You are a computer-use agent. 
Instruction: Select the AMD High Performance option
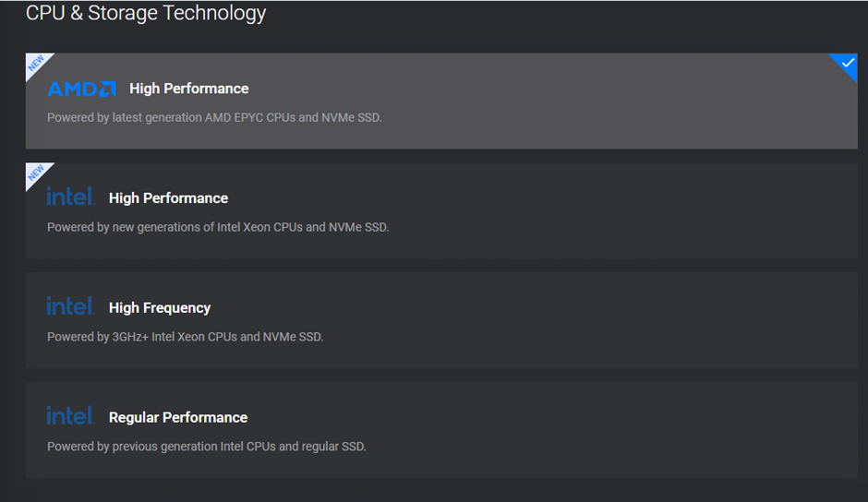(x=441, y=102)
